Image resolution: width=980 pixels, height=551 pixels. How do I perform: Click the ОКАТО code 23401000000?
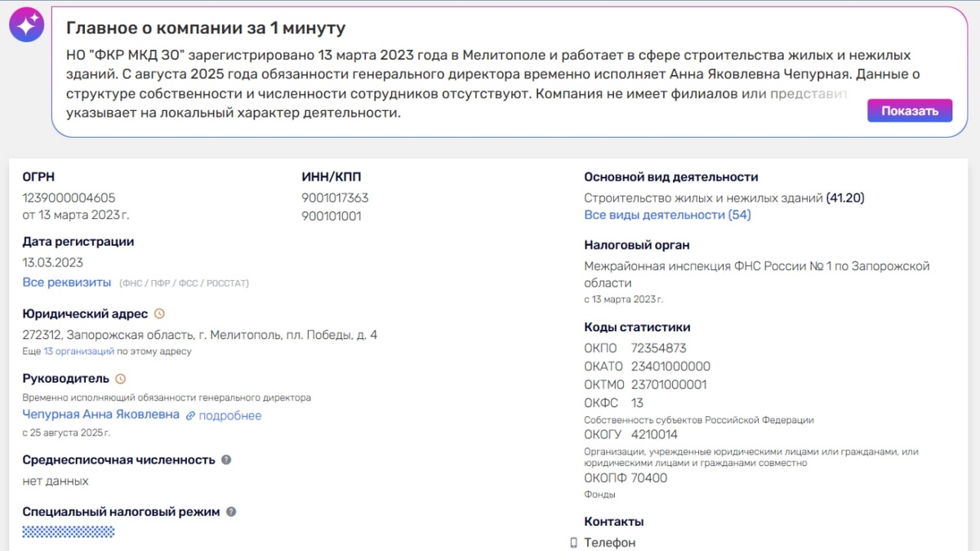(x=671, y=367)
